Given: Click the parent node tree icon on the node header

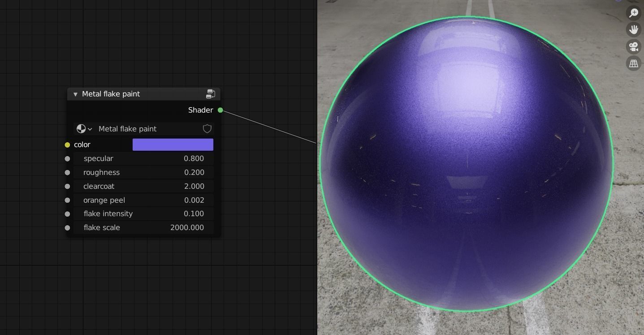Looking at the screenshot, I should (210, 94).
